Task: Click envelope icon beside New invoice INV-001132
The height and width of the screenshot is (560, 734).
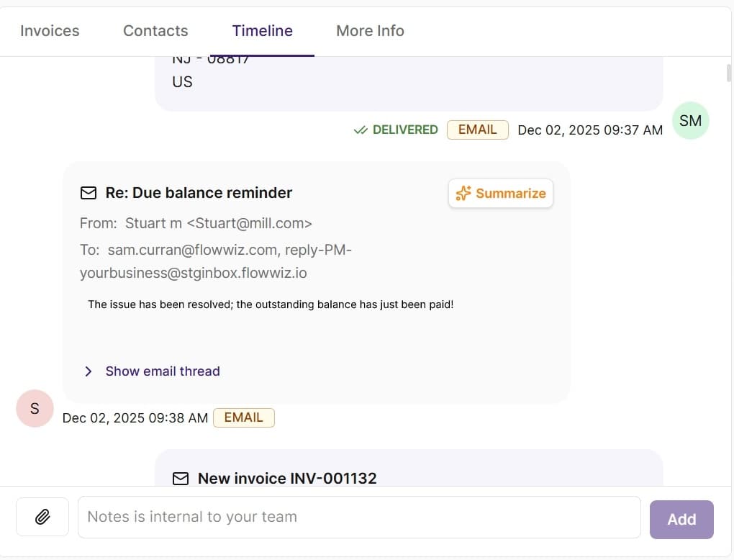Action: pos(181,479)
